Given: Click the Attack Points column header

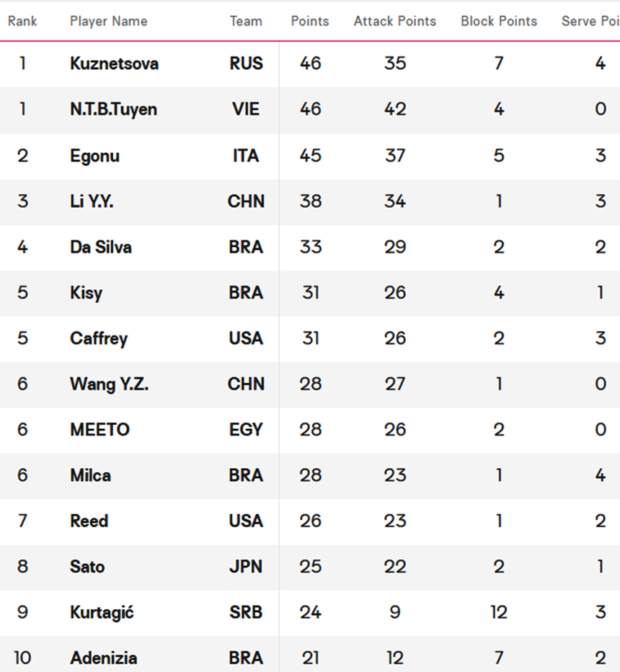Looking at the screenshot, I should 394,22.
